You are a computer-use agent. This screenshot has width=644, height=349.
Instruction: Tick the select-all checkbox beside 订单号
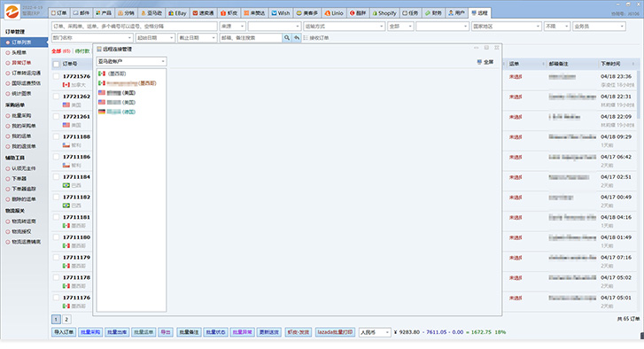(57, 64)
